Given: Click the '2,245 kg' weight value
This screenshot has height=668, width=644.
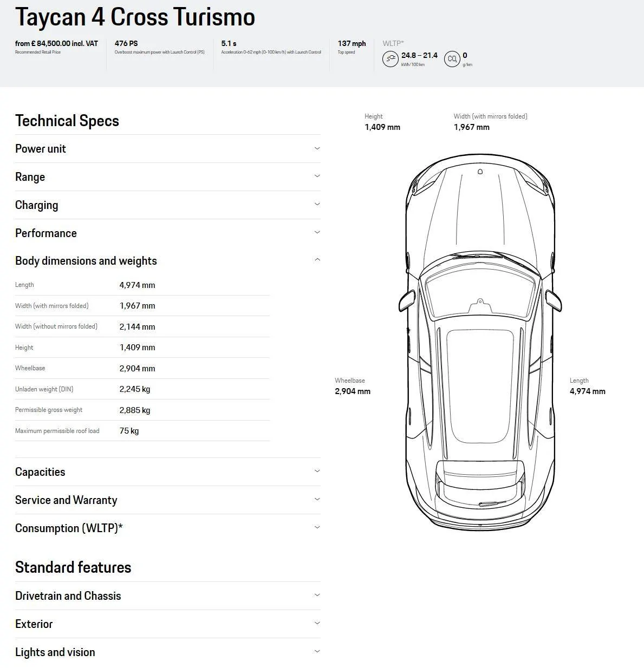Looking at the screenshot, I should coord(135,389).
